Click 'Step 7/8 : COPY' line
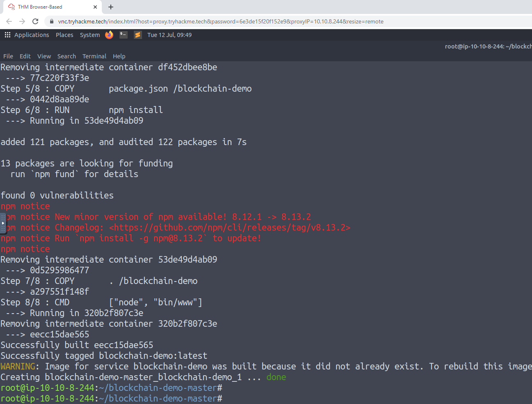The image size is (532, 404). click(x=99, y=281)
